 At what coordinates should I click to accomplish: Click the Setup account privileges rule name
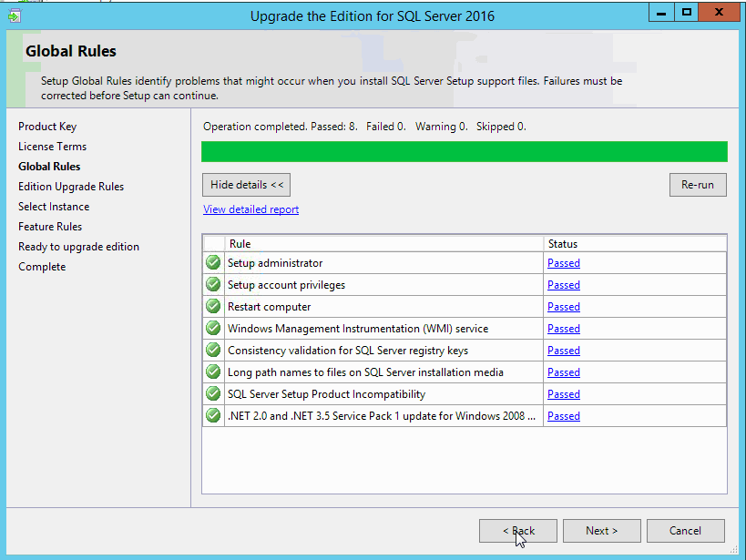pyautogui.click(x=286, y=285)
